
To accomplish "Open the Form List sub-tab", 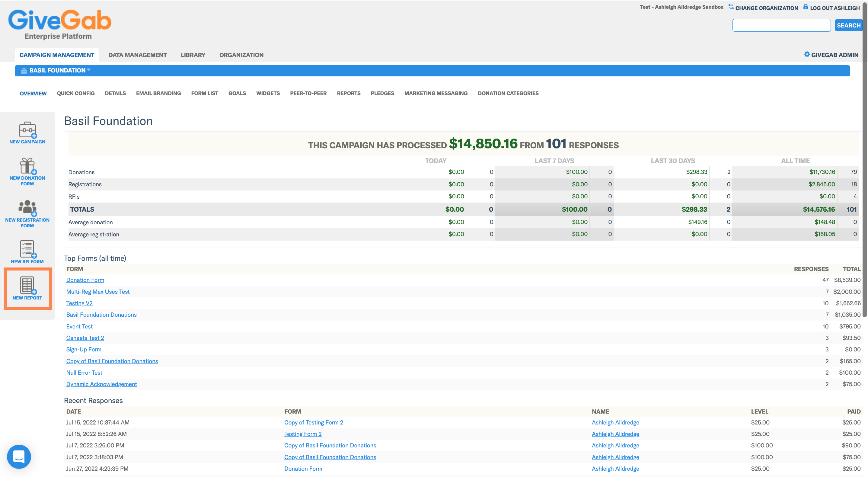I will pos(205,93).
